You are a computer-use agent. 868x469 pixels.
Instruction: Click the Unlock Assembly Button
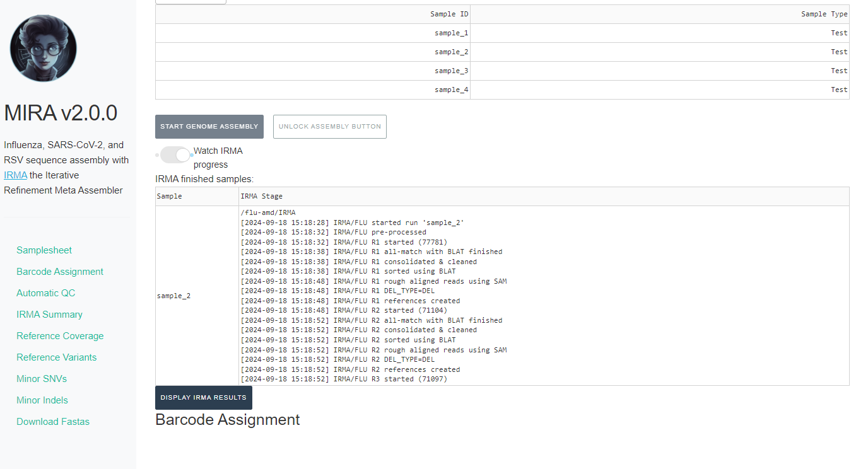[x=329, y=127]
